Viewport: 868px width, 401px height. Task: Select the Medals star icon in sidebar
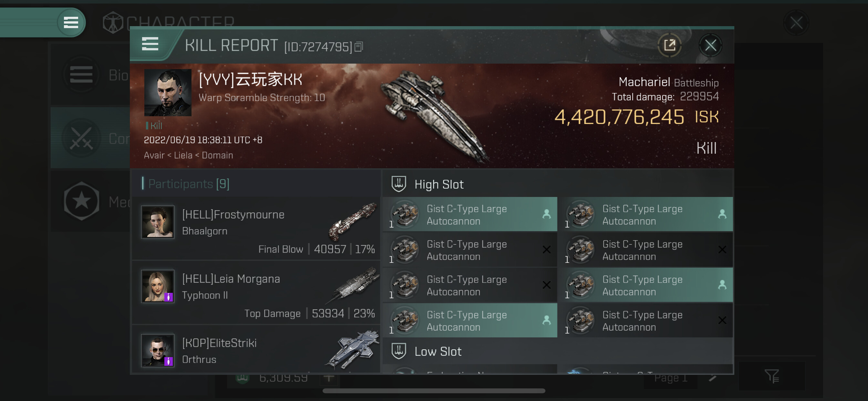click(x=82, y=201)
